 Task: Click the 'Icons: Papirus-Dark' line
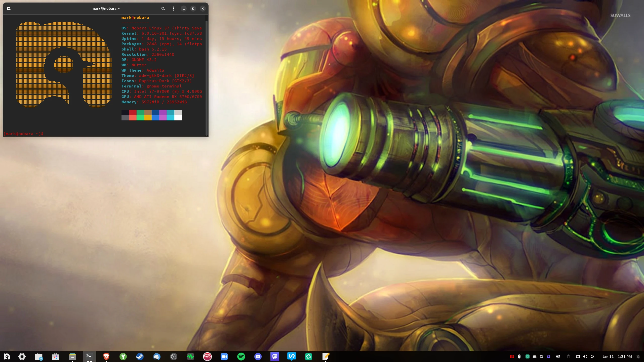pyautogui.click(x=157, y=81)
